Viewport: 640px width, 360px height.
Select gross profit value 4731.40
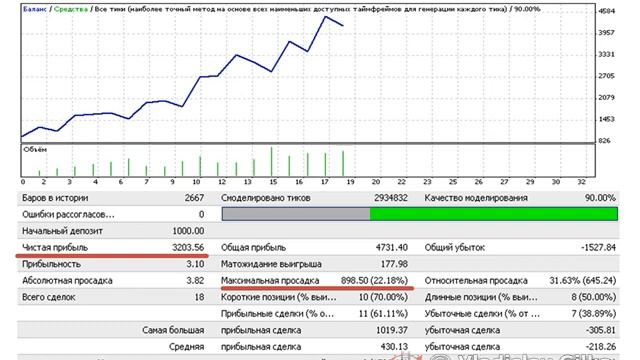(391, 248)
